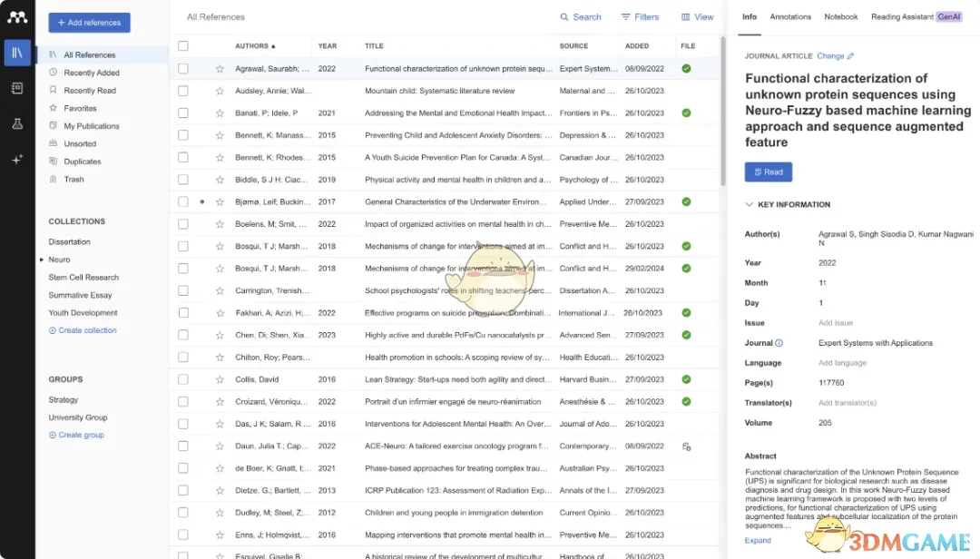Open Search above the references list
This screenshot has width=980, height=559.
coord(581,16)
